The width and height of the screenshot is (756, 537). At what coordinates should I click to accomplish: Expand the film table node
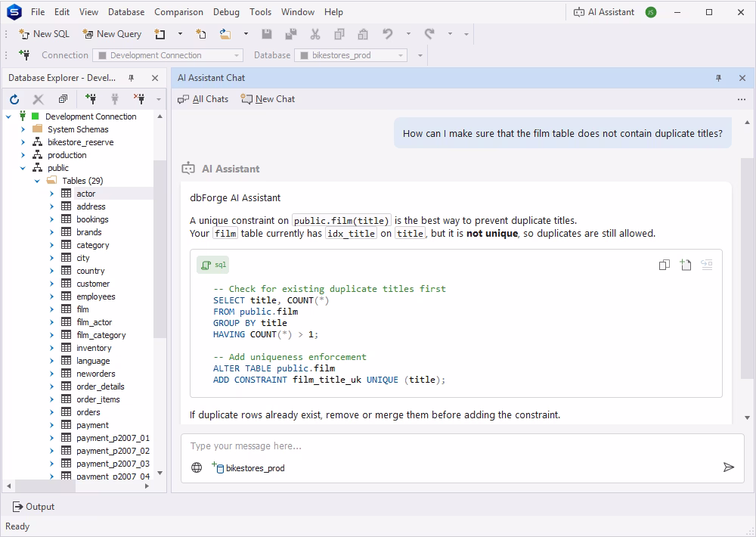pos(51,309)
